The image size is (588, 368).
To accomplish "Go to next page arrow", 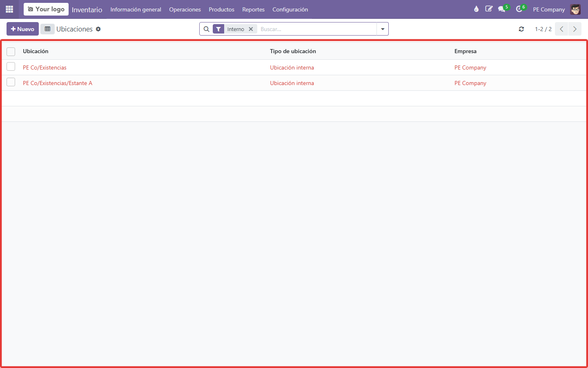I will point(575,29).
